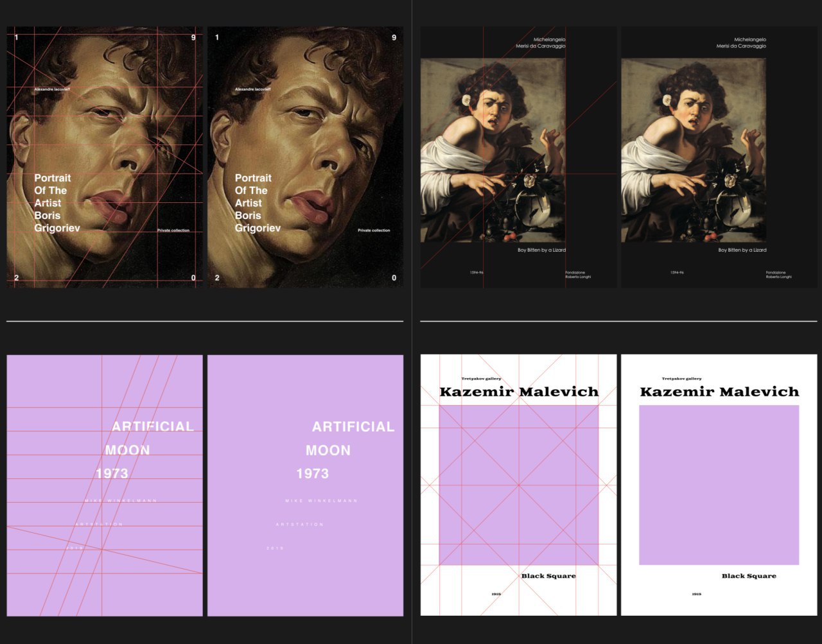Select the clean Boris Grigoriev portrait poster without grid

[306, 157]
